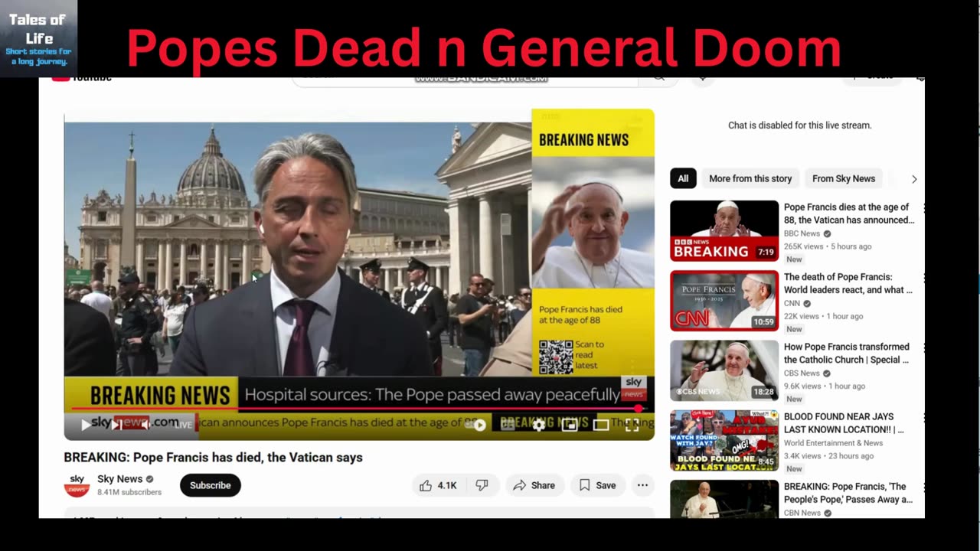Image resolution: width=980 pixels, height=551 pixels.
Task: Click 22K views 1 hour ago text
Action: [823, 316]
